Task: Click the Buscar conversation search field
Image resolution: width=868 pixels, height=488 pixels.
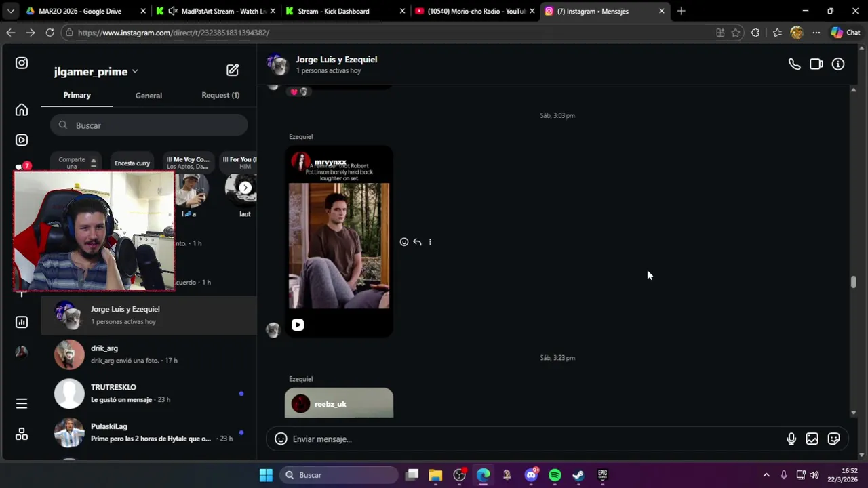Action: click(149, 125)
